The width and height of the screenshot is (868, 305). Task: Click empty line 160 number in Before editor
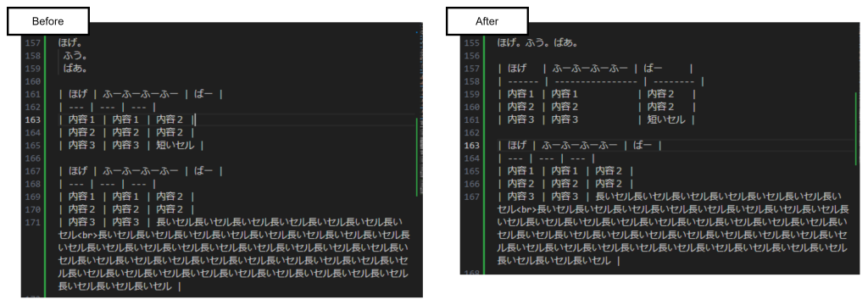point(33,81)
